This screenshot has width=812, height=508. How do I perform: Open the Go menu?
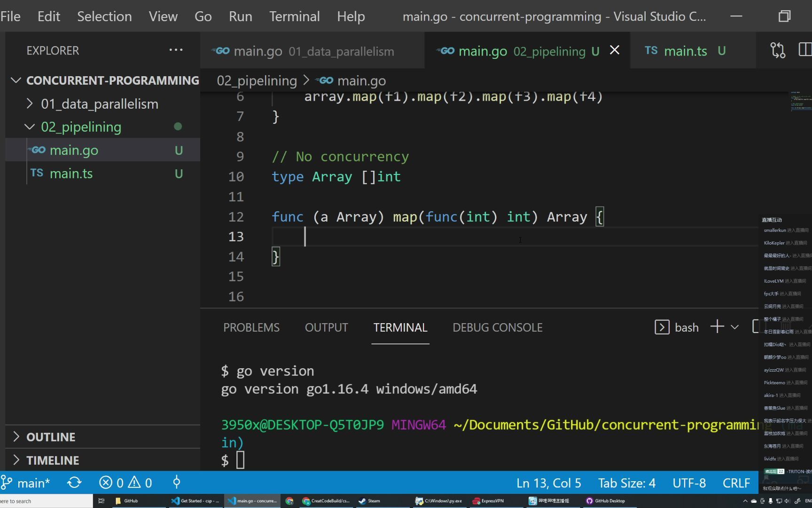click(203, 16)
